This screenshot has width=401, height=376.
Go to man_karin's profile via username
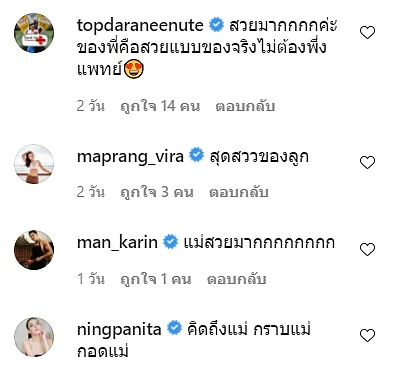(x=117, y=243)
